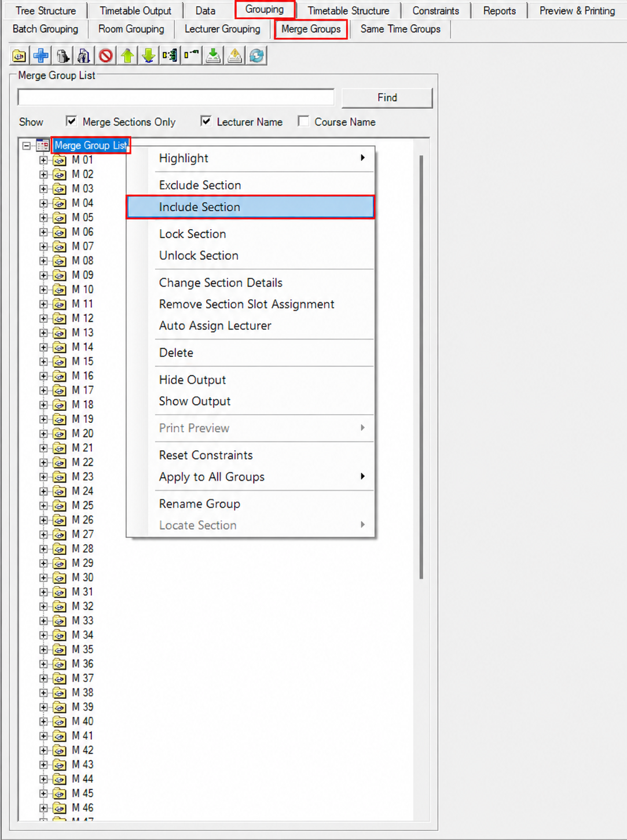Switch to Timetable Structure tab
The width and height of the screenshot is (627, 840).
pyautogui.click(x=349, y=10)
